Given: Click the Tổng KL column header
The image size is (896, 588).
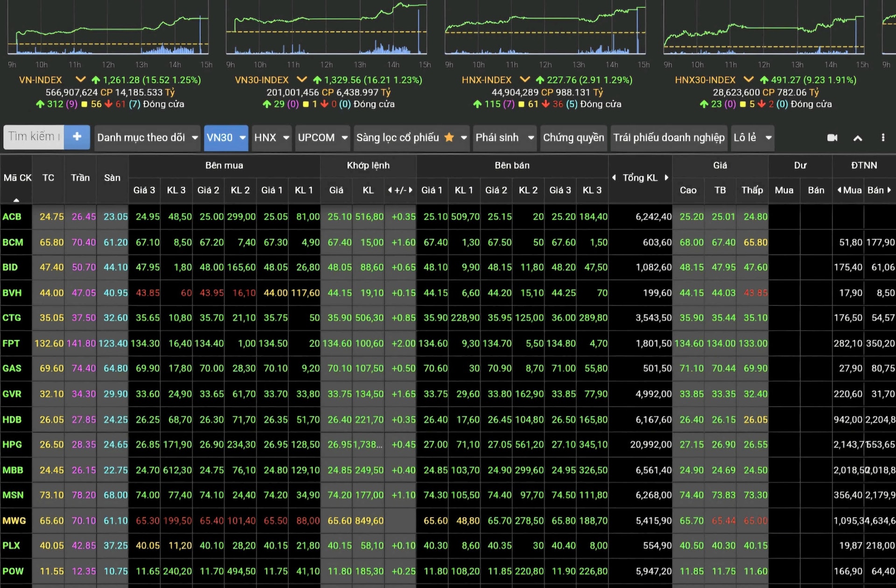Looking at the screenshot, I should 640,178.
